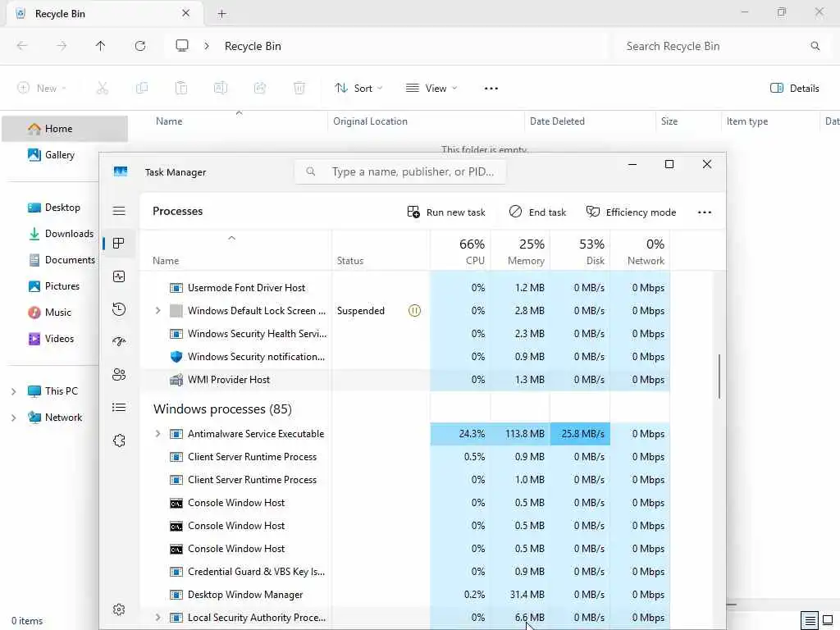Click the Up arrow in File Explorer

pos(101,46)
